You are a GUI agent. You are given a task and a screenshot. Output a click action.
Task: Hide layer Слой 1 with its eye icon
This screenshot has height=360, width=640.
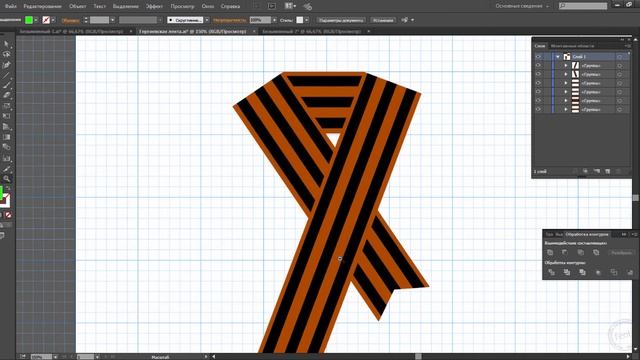[x=538, y=57]
